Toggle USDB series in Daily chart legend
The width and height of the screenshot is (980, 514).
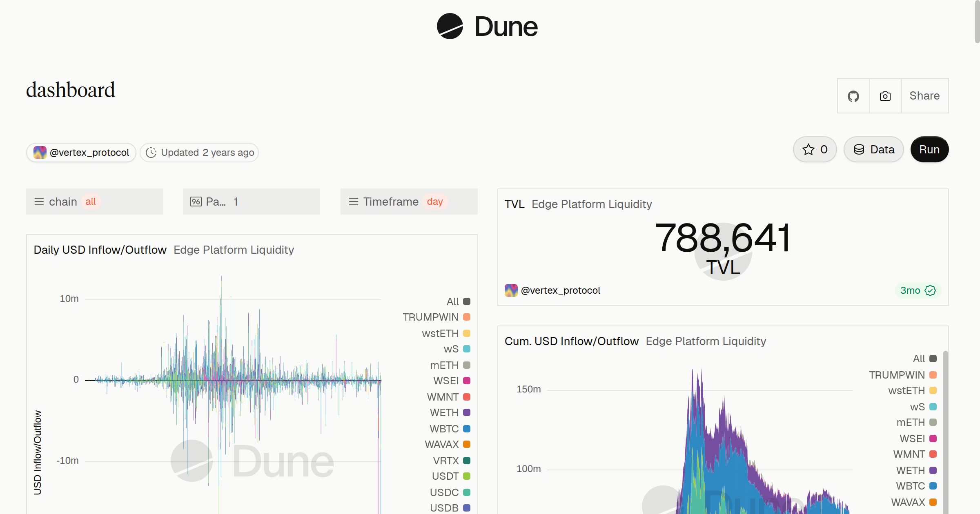pyautogui.click(x=450, y=508)
